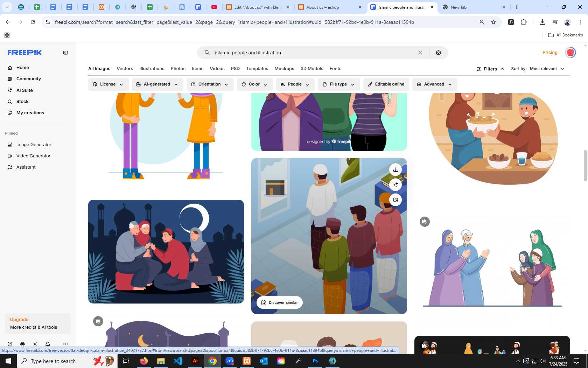Click the save to collection folder icon on the image
Viewport: 588px width, 368px height.
click(x=395, y=200)
